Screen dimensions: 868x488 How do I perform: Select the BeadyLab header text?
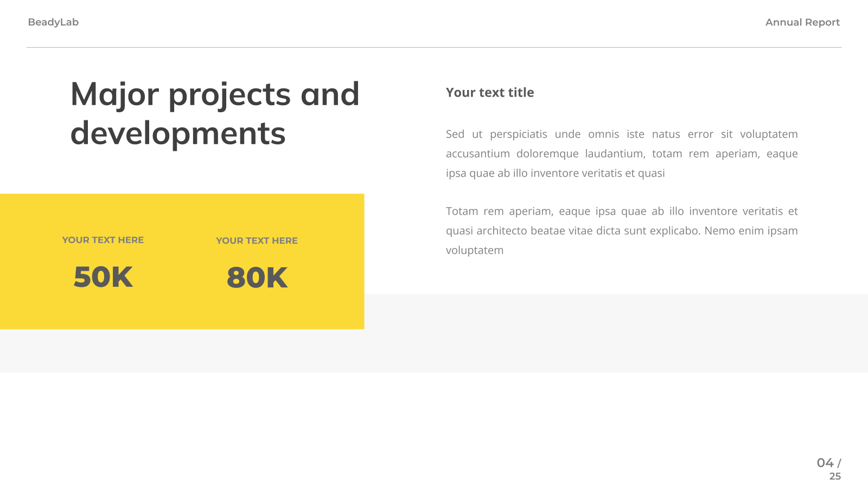53,22
